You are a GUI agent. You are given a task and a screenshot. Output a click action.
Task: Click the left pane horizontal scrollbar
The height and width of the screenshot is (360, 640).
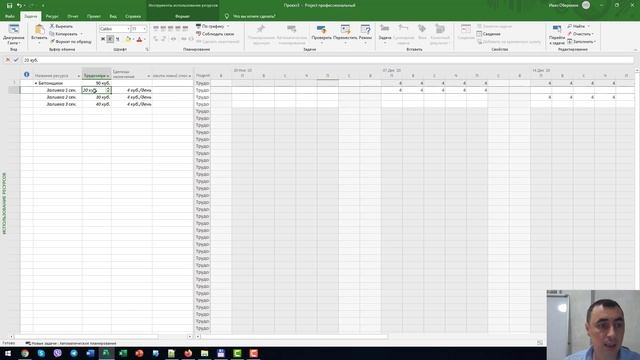[86, 337]
